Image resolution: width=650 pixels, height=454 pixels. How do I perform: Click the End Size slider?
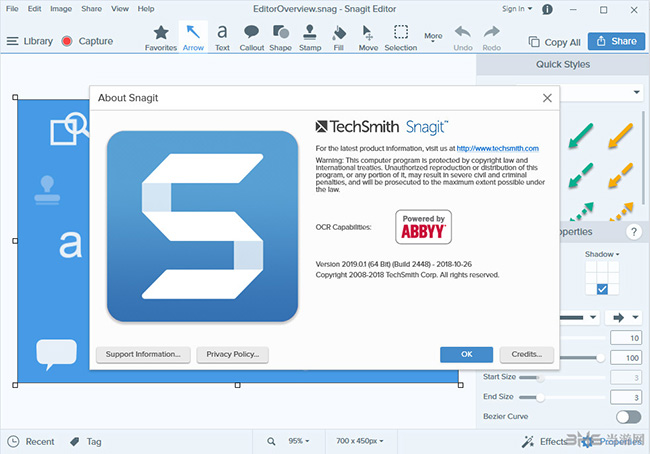[562, 398]
